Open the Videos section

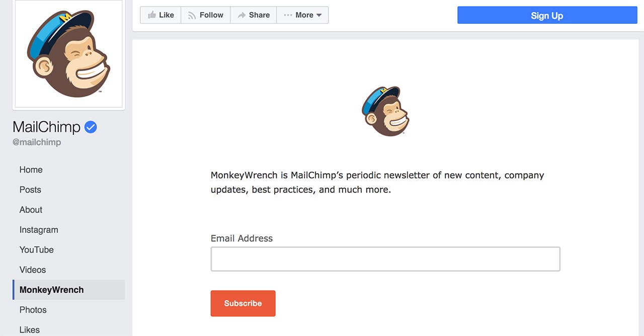click(x=33, y=270)
